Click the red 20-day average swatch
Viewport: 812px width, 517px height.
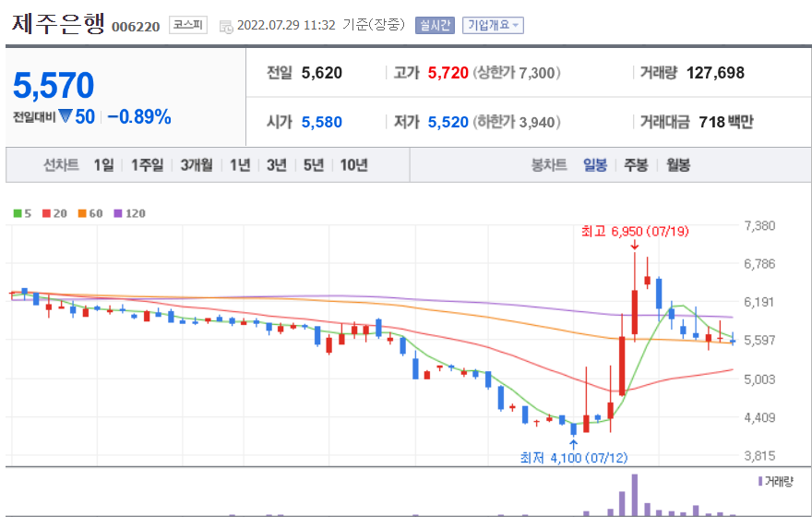click(x=47, y=213)
